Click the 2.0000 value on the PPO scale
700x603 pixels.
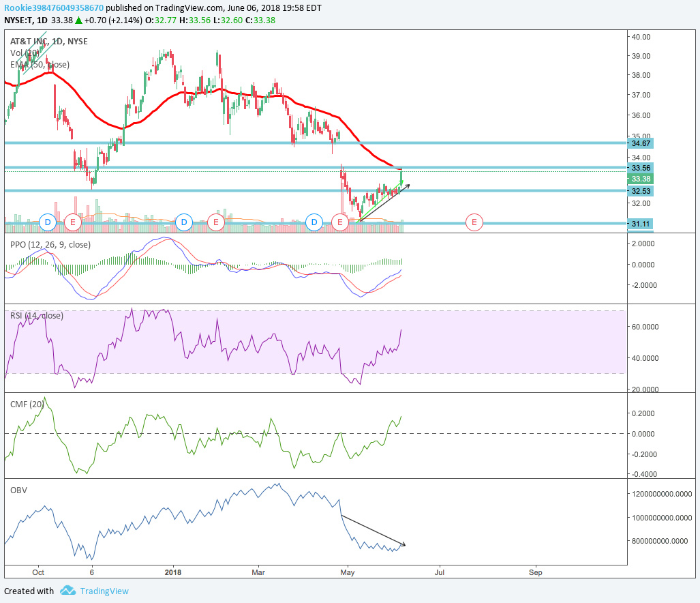pyautogui.click(x=643, y=244)
